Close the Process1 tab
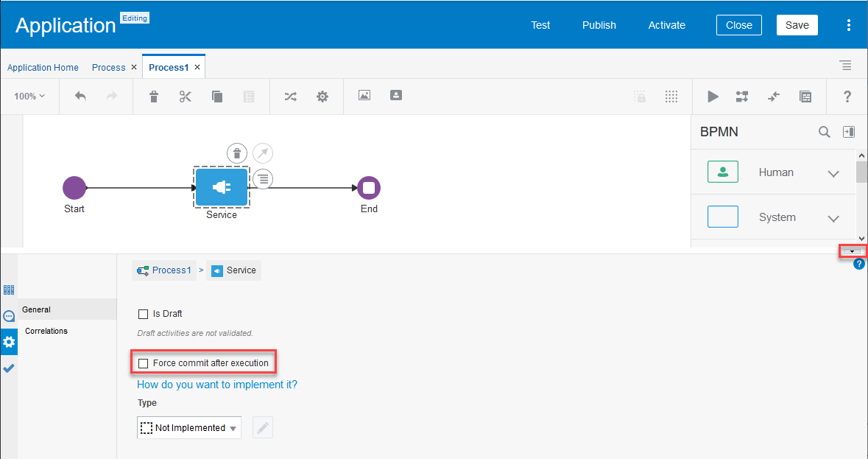This screenshot has width=868, height=459. pyautogui.click(x=197, y=67)
